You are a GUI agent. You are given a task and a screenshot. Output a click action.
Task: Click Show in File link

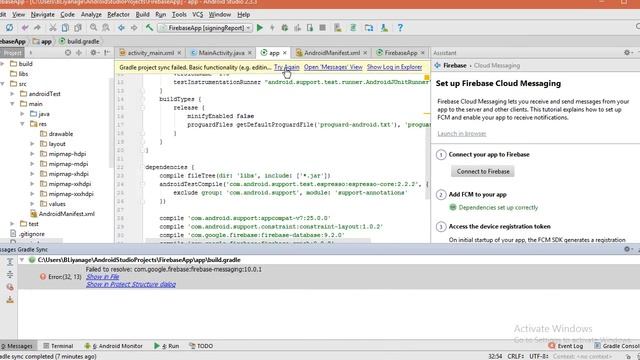pyautogui.click(x=103, y=277)
